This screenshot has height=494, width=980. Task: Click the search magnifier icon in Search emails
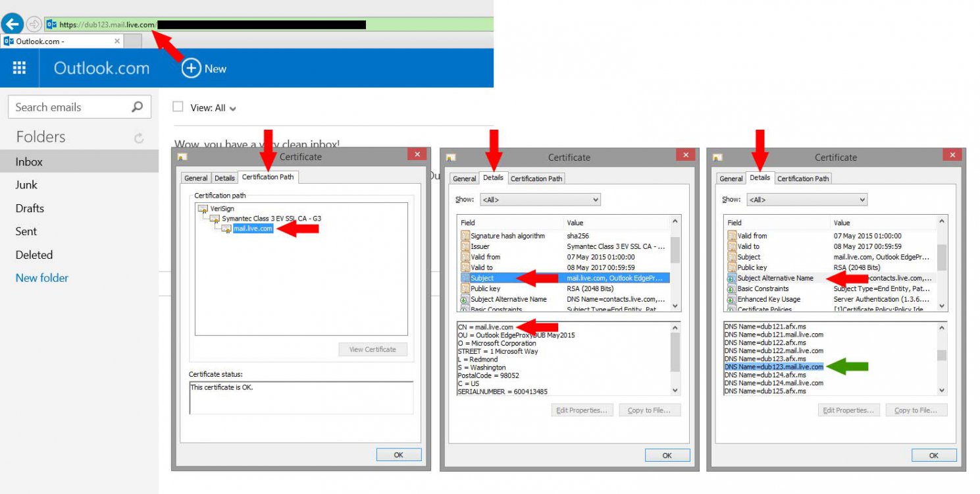(138, 107)
